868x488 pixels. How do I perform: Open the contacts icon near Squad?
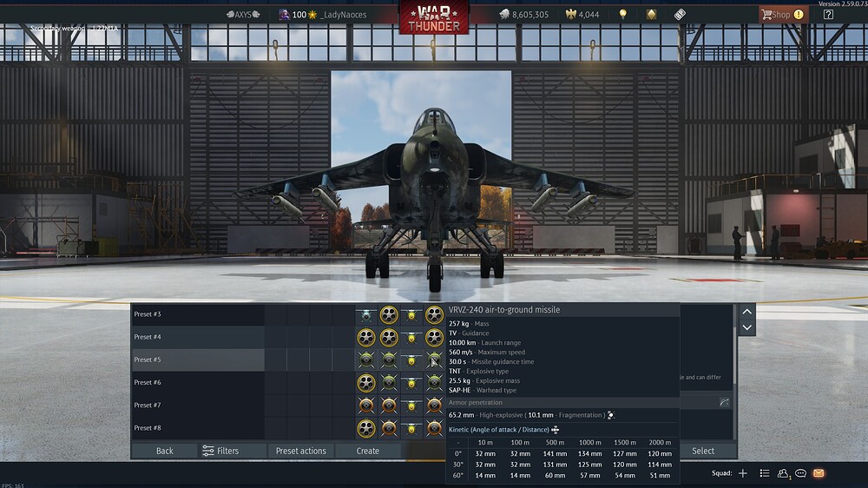tap(783, 473)
